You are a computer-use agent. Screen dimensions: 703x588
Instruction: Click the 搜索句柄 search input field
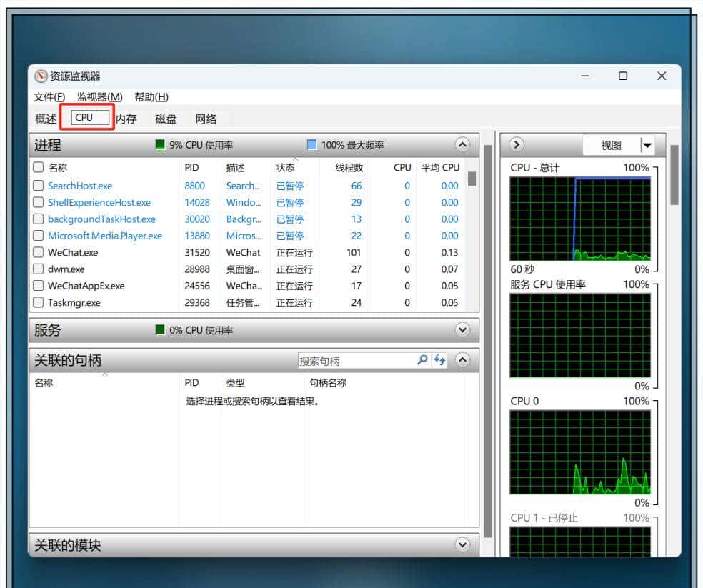click(356, 361)
